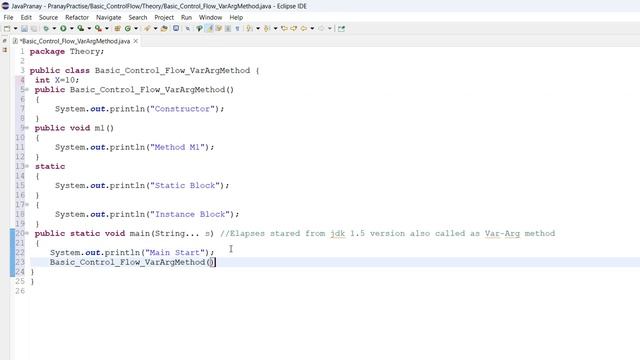Click the green Run button icon

[63, 29]
